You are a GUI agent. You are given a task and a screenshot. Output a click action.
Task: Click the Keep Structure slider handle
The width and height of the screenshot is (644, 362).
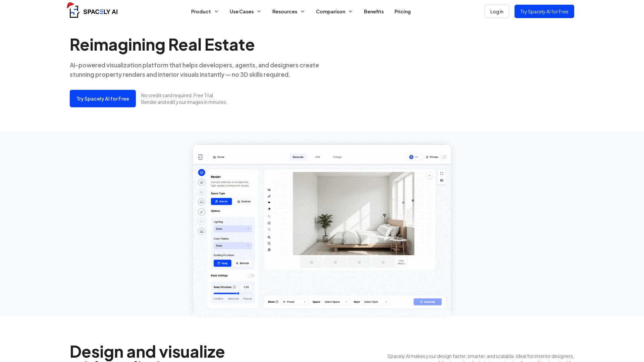238,294
